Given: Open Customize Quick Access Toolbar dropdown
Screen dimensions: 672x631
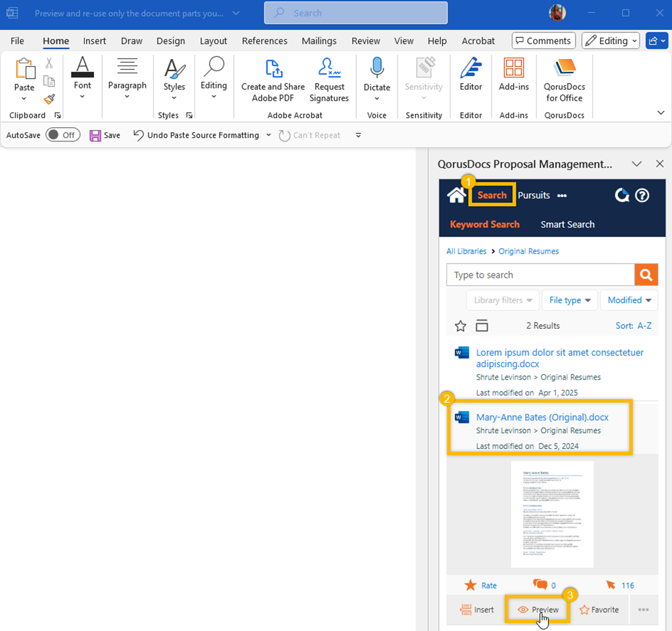Looking at the screenshot, I should coord(358,135).
